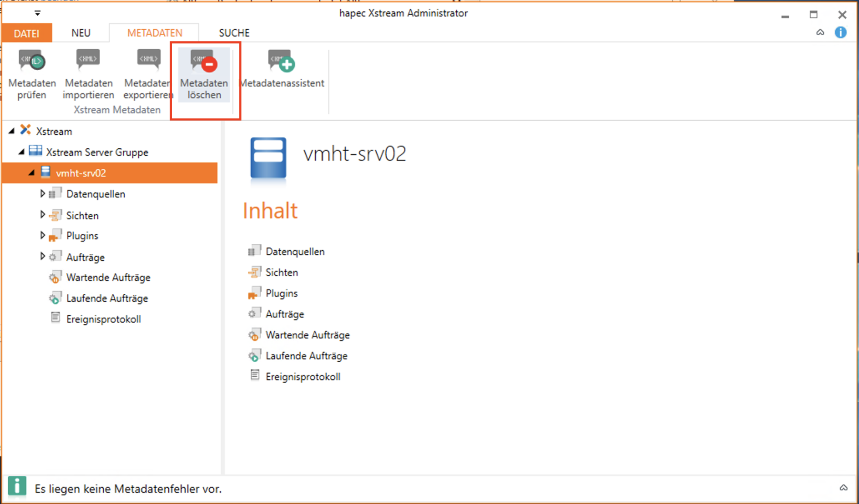Viewport: 859px width, 504px height.
Task: Click Metadaten löschen ribbon icon
Action: click(204, 62)
